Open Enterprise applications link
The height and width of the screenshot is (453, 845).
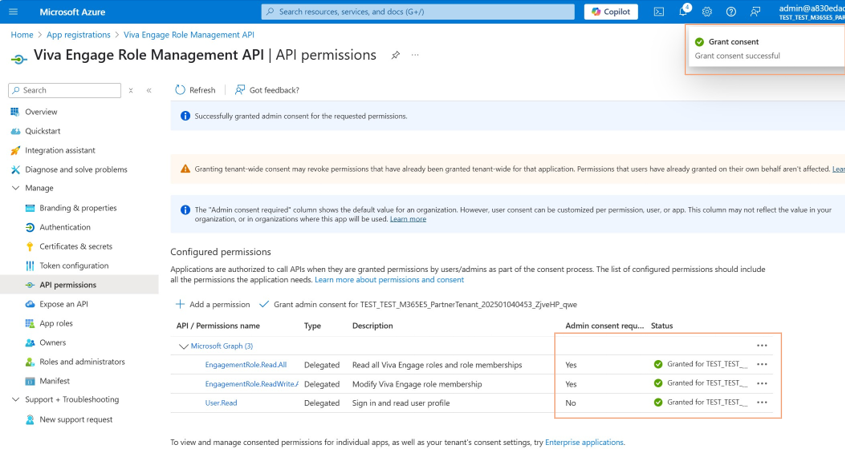point(584,442)
